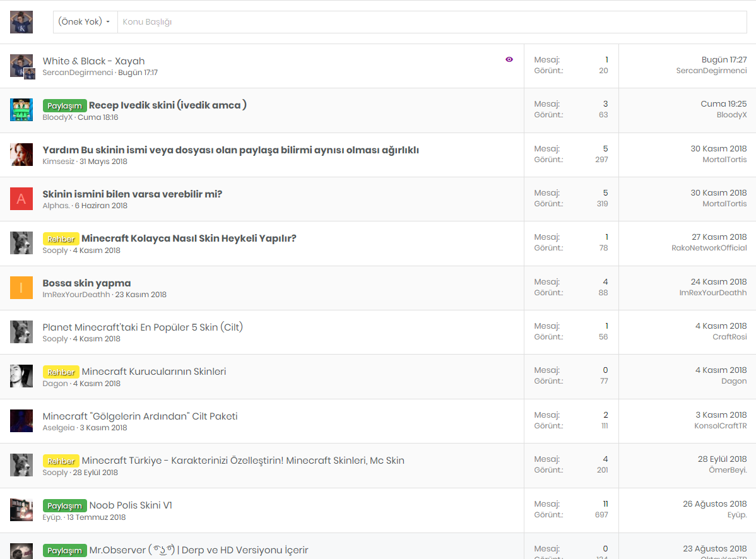Click the Bugün 17:27 last post time
The height and width of the screenshot is (559, 756).
tap(724, 59)
